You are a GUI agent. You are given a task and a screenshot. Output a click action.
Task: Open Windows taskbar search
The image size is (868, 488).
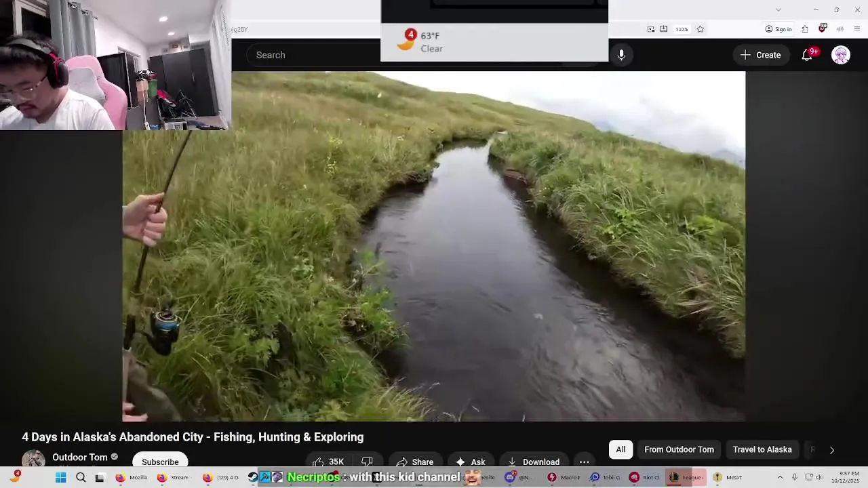(81, 477)
